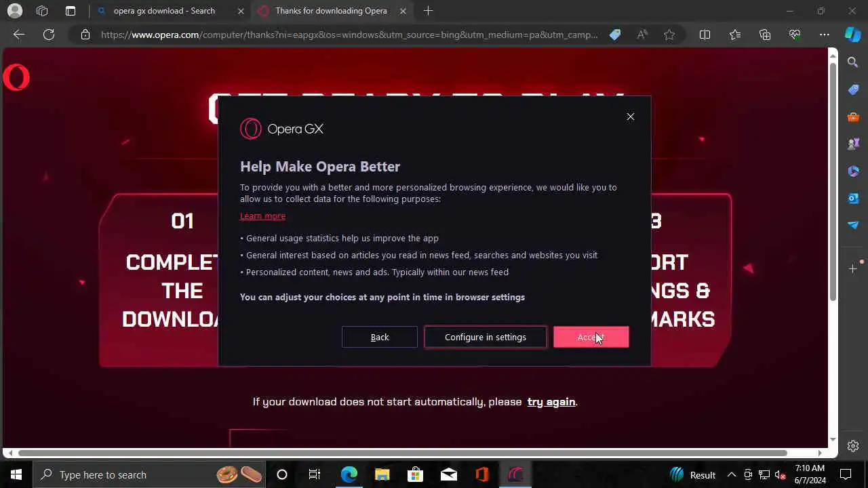Toggle split screen view icon

705,35
